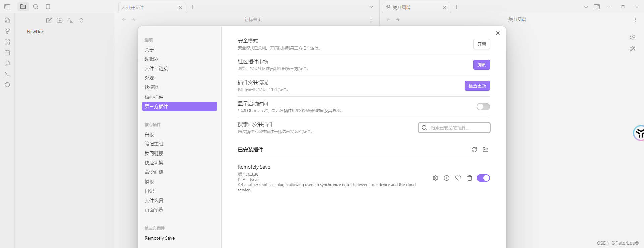Click the graph animation wand icon

pos(633,49)
